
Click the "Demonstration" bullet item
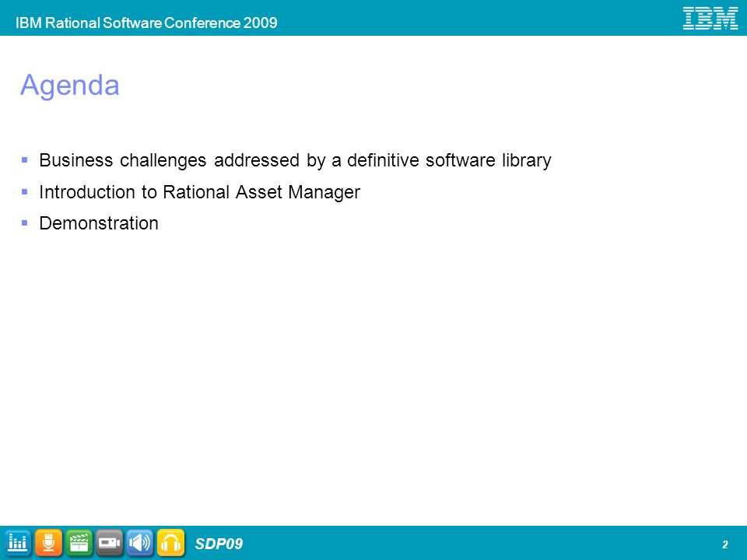tap(99, 223)
